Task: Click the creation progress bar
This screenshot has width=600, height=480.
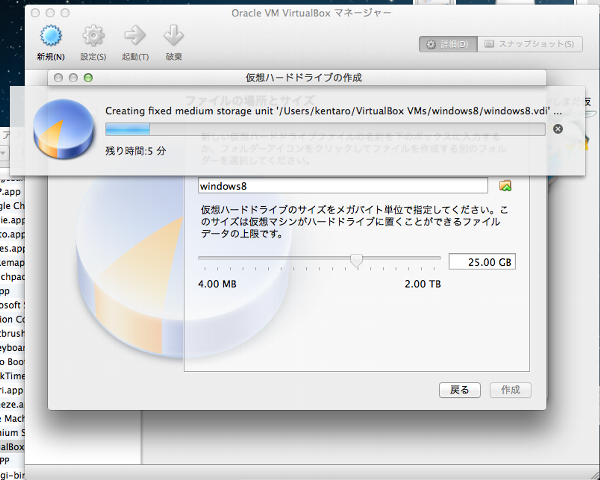Action: (x=325, y=129)
